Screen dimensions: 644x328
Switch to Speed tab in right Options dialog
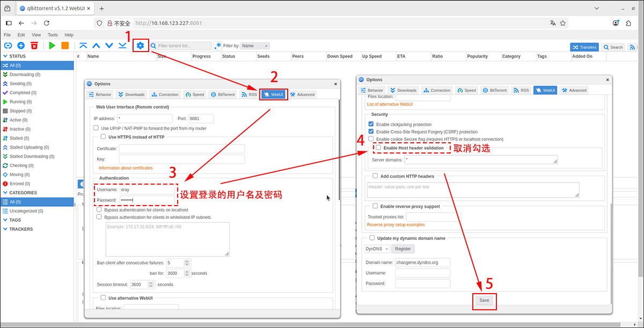coord(466,90)
